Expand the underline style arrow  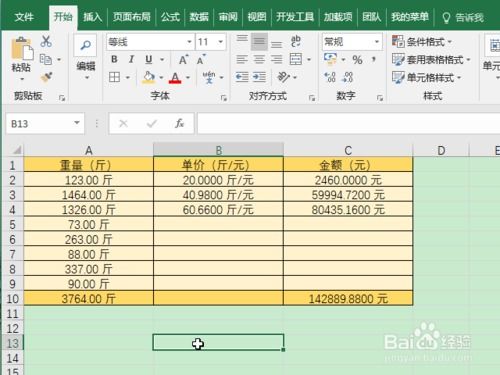click(162, 60)
